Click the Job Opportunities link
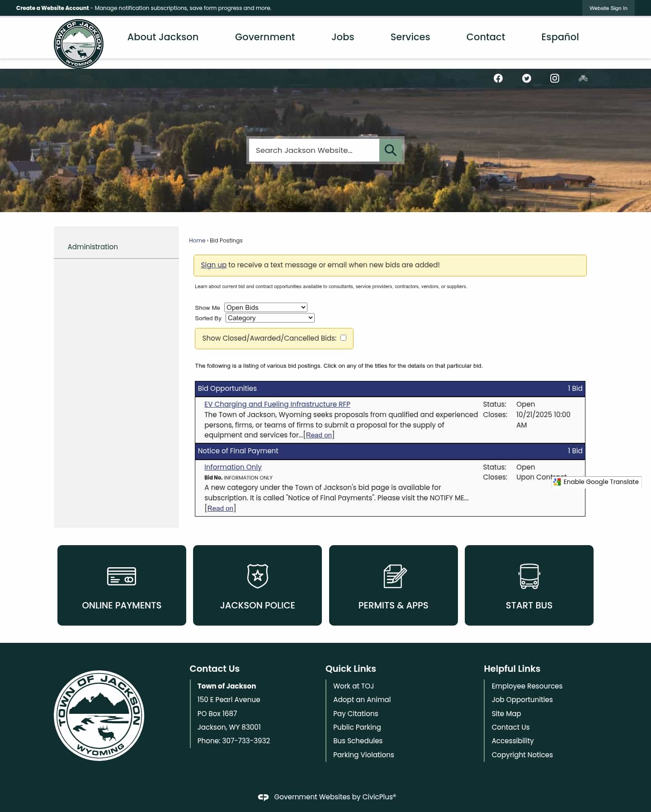Image resolution: width=651 pixels, height=812 pixels. pos(522,700)
